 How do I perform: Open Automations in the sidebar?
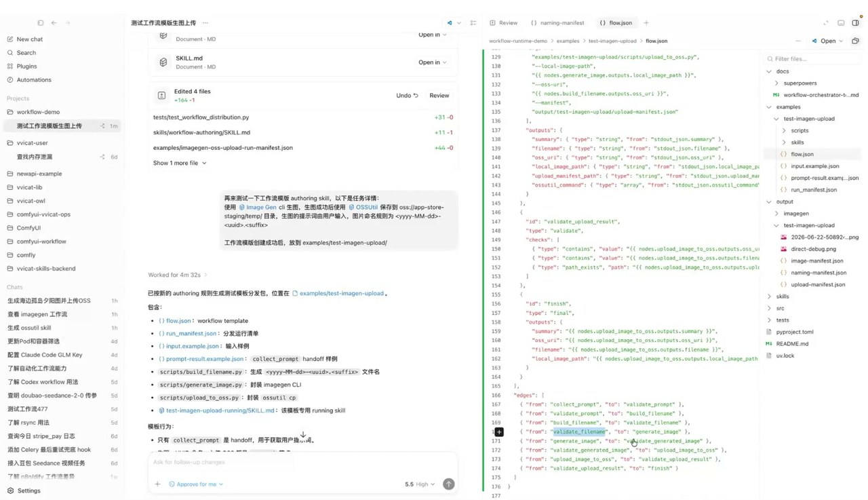point(33,80)
